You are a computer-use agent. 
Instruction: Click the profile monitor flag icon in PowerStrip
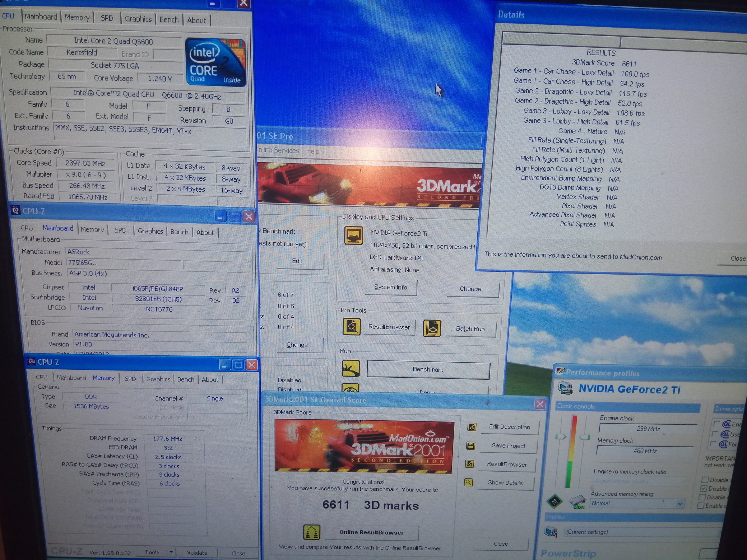(551, 532)
